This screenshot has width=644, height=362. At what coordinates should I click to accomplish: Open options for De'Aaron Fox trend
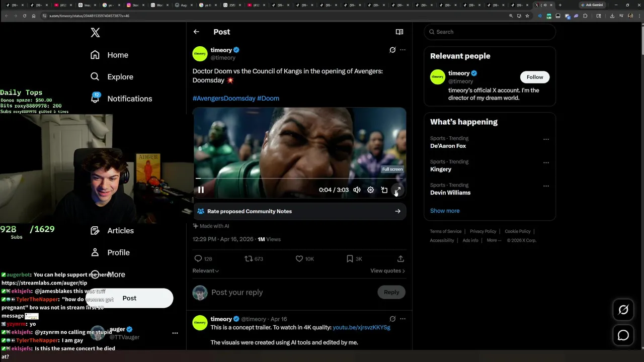pos(546,139)
